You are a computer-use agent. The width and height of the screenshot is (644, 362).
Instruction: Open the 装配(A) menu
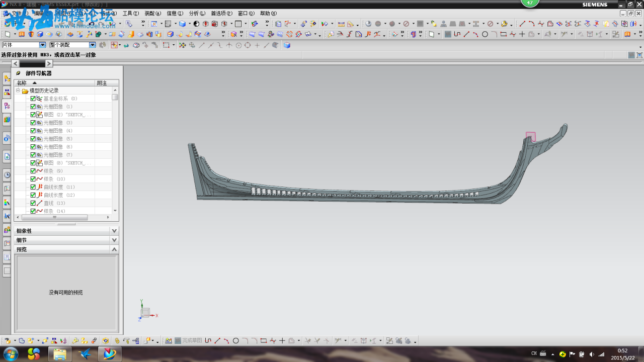(153, 14)
